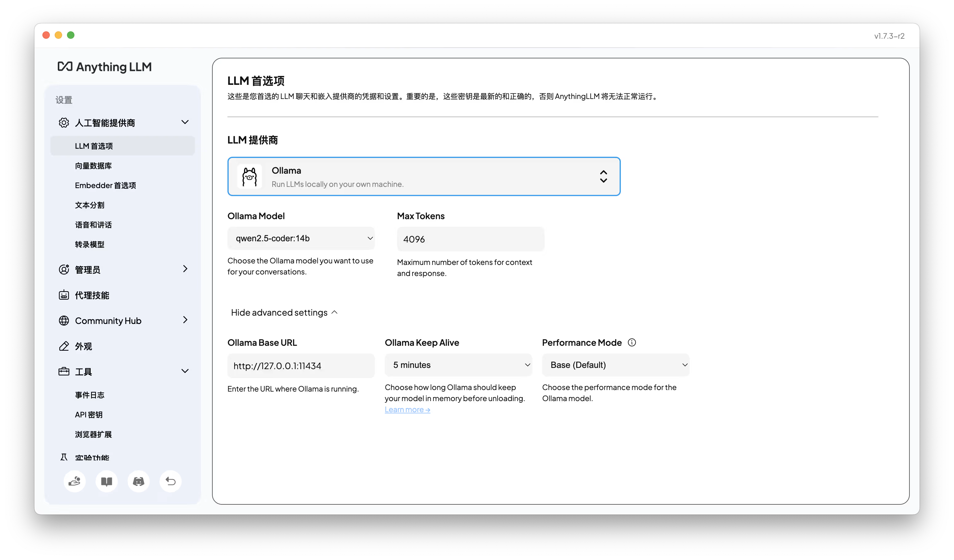Collapse Hide advanced settings
The height and width of the screenshot is (560, 954).
pyautogui.click(x=284, y=312)
